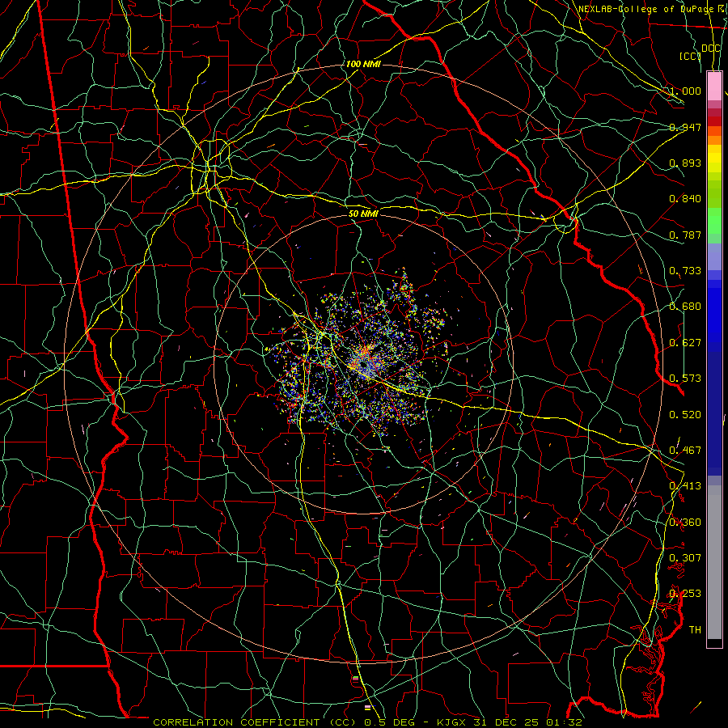Click the 100 NMI range ring label
The height and width of the screenshot is (728, 728).
(363, 64)
